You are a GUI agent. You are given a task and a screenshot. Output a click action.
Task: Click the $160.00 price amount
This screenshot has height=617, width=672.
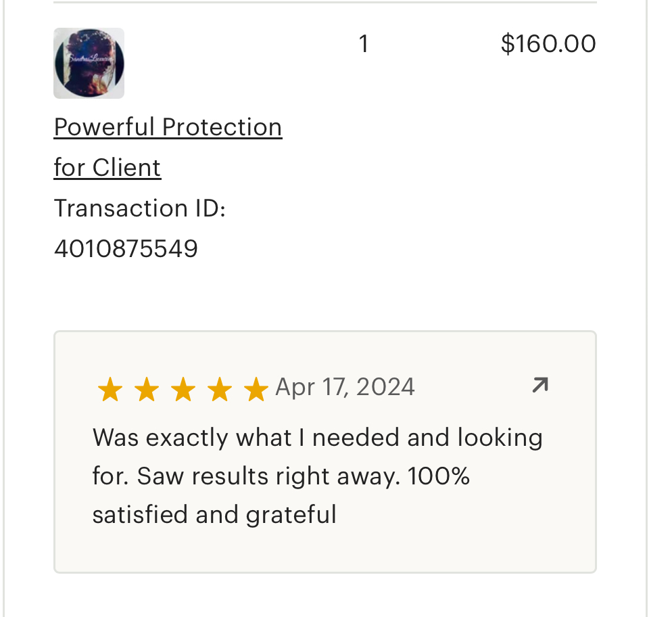548,44
